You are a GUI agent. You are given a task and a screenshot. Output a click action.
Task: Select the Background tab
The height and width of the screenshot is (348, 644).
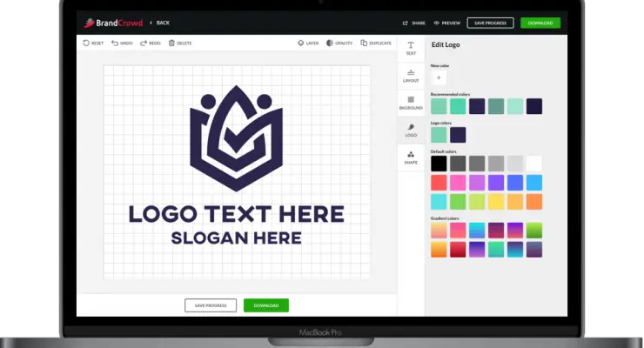[411, 104]
